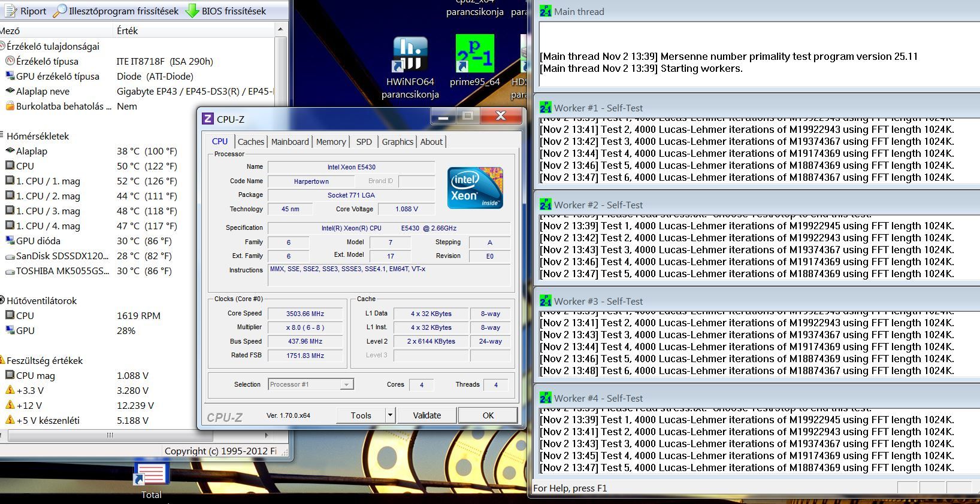Screen dimensions: 980x504
Task: Click OK in the CPU-Z window
Action: point(488,415)
